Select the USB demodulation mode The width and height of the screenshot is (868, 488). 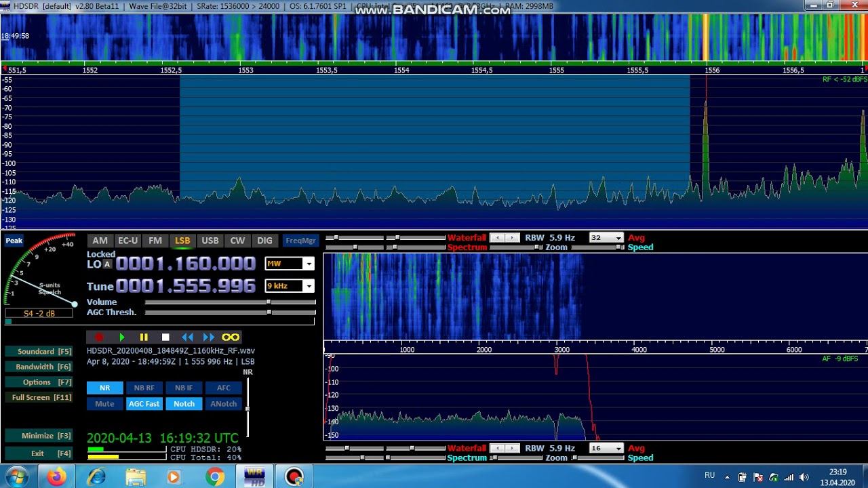coord(210,241)
